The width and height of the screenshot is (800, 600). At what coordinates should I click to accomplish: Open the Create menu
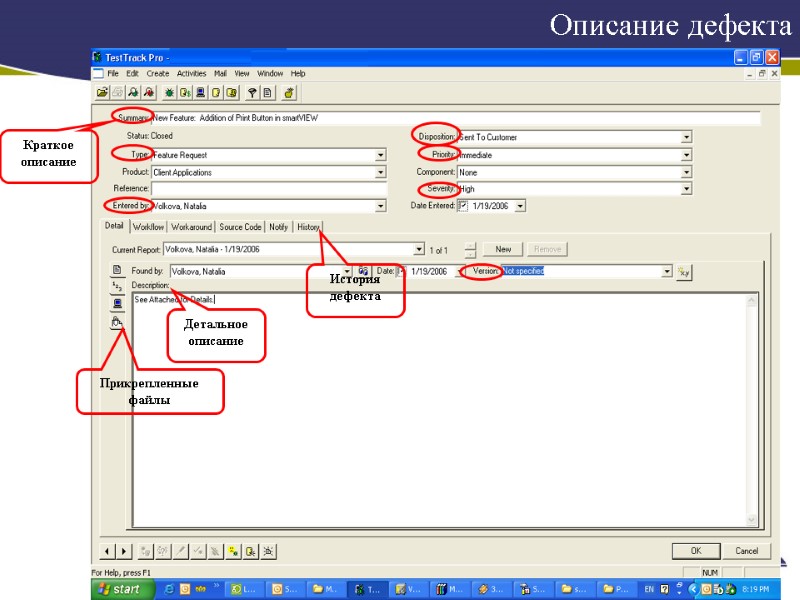click(x=158, y=73)
